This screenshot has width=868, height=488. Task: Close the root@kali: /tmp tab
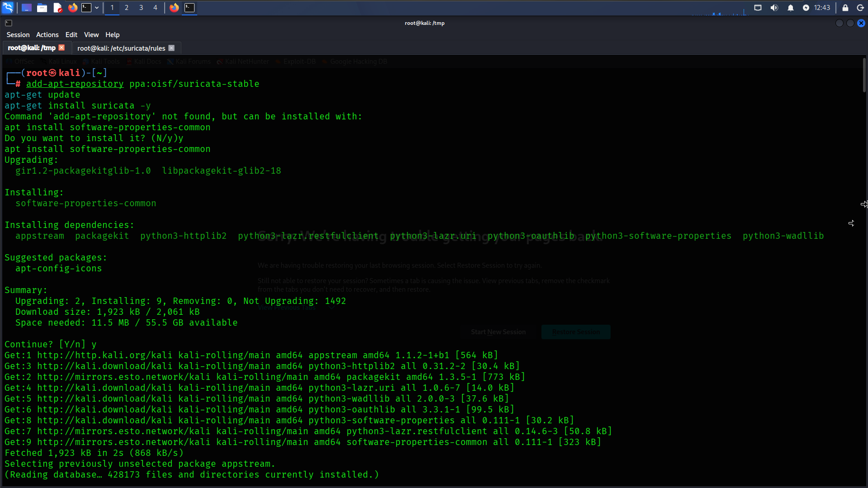pos(62,47)
